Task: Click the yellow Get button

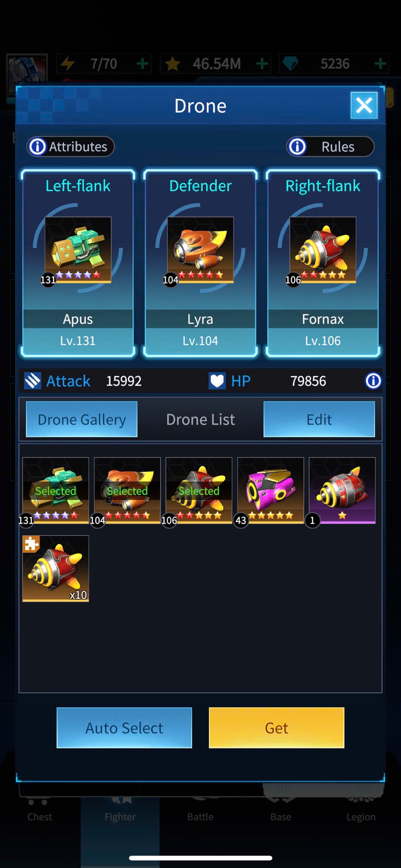Action: coord(277,727)
